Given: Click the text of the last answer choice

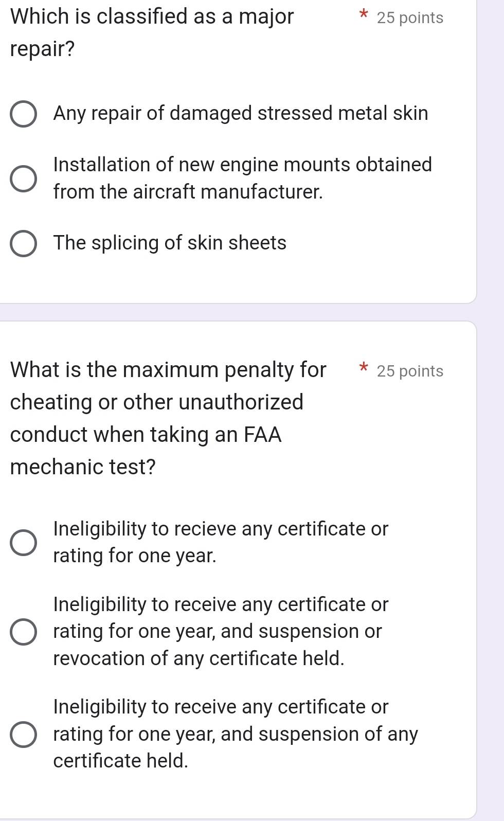Looking at the screenshot, I should 235,734.
